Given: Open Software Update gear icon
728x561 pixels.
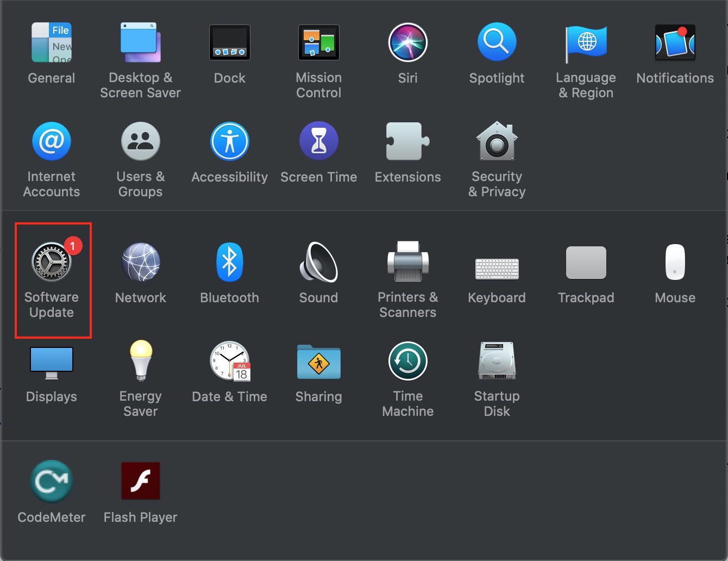Looking at the screenshot, I should 52,262.
